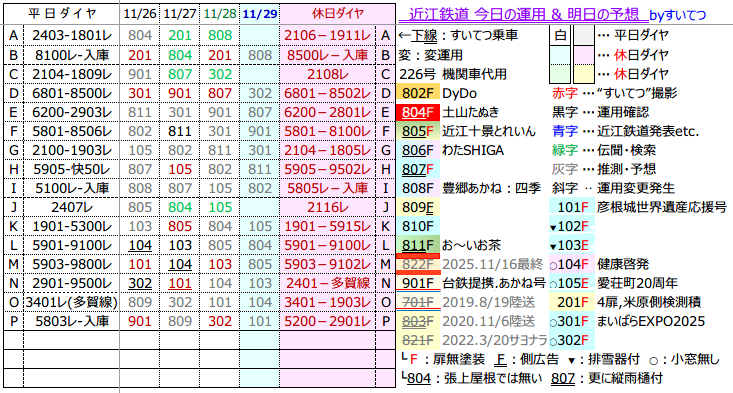Viewport: 733px width, 393px height.
Task: Click the weekday cell 6200-2903レ
Action: pos(72,112)
